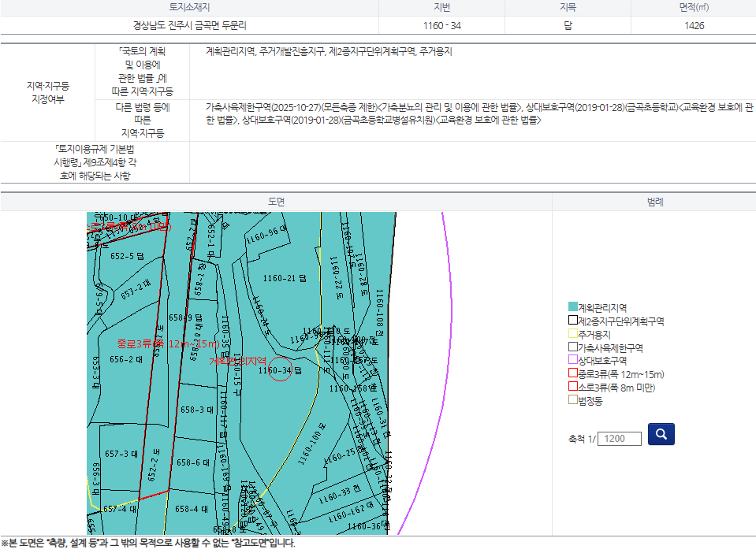
Task: Click the red 소로3류 legend swatch
Action: click(573, 386)
